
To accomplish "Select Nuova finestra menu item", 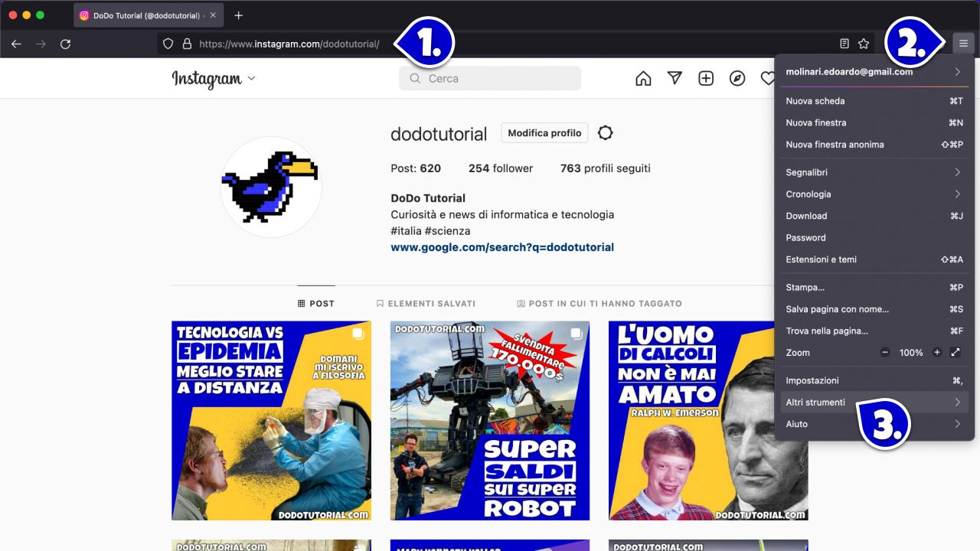I will 874,122.
